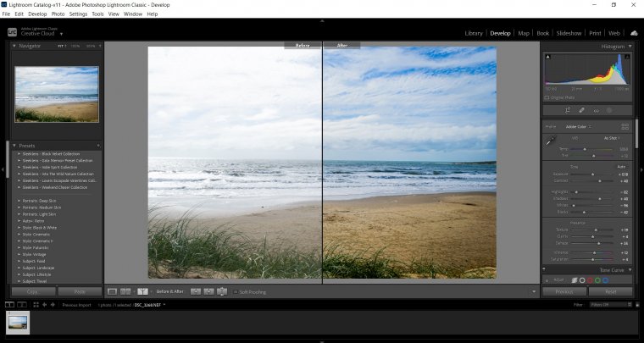This screenshot has height=343, width=644.
Task: Copy After settings to Before
Action: click(x=208, y=291)
